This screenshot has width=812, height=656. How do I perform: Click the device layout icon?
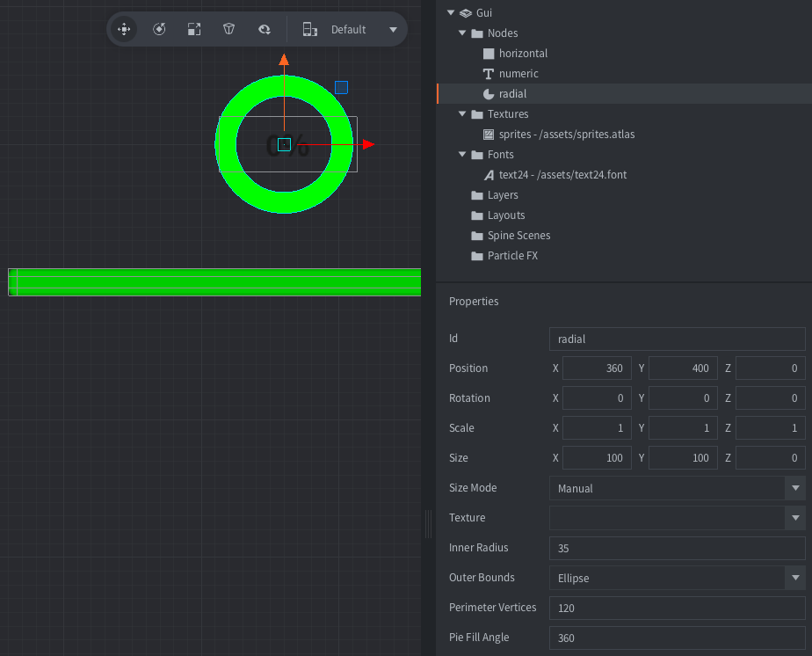coord(309,29)
